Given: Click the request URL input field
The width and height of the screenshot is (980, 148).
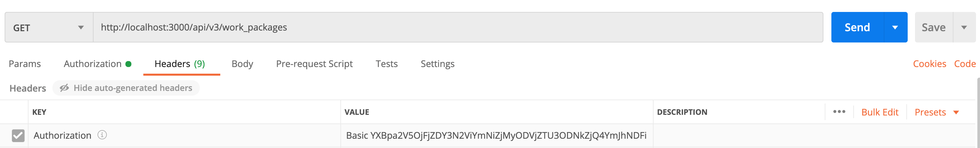Looking at the screenshot, I should point(456,28).
